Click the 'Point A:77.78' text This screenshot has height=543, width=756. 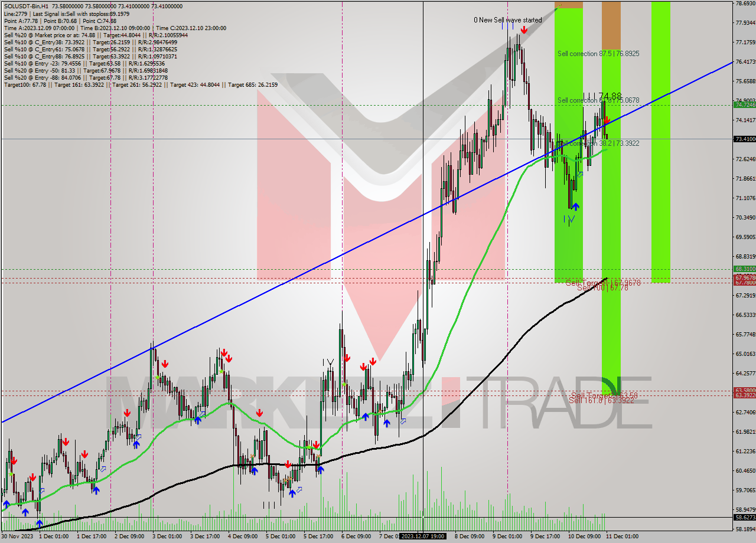point(22,21)
